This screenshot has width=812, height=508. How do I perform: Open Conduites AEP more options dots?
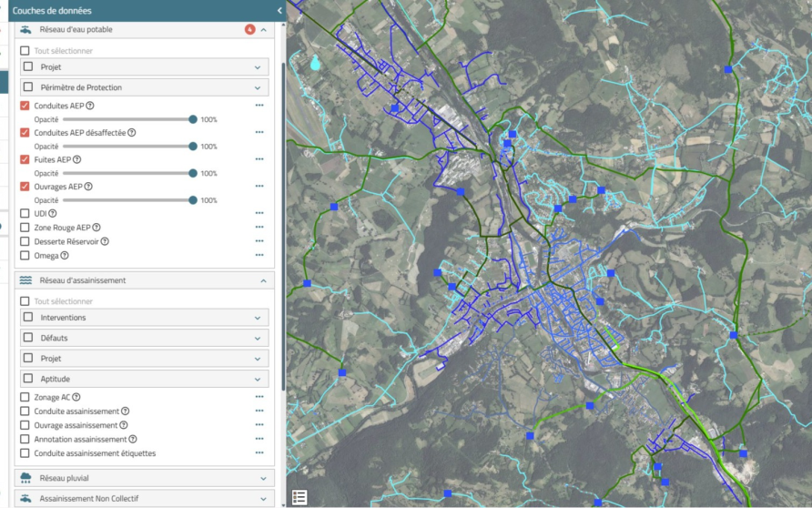click(259, 105)
